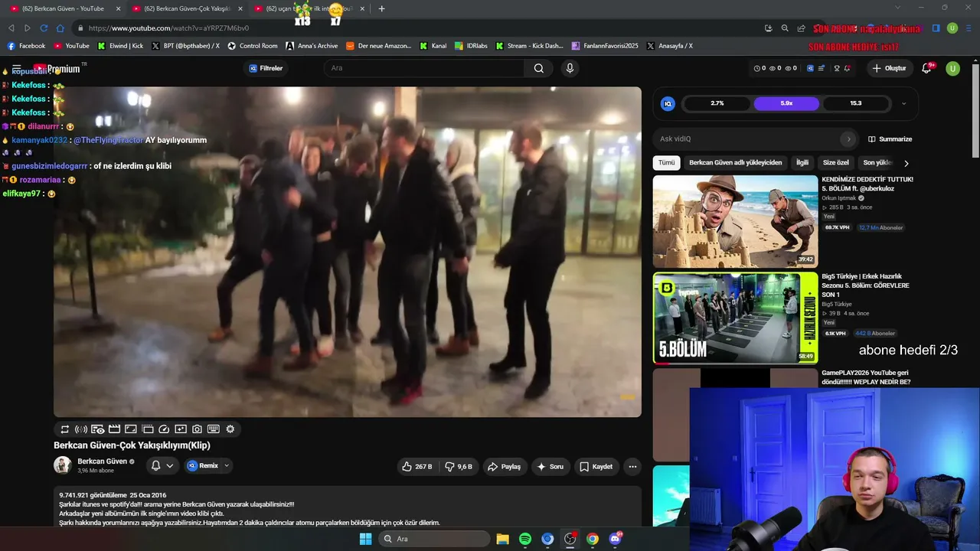Click the zoom magnifier icon in address bar
This screenshot has width=980, height=551.
[x=785, y=28]
